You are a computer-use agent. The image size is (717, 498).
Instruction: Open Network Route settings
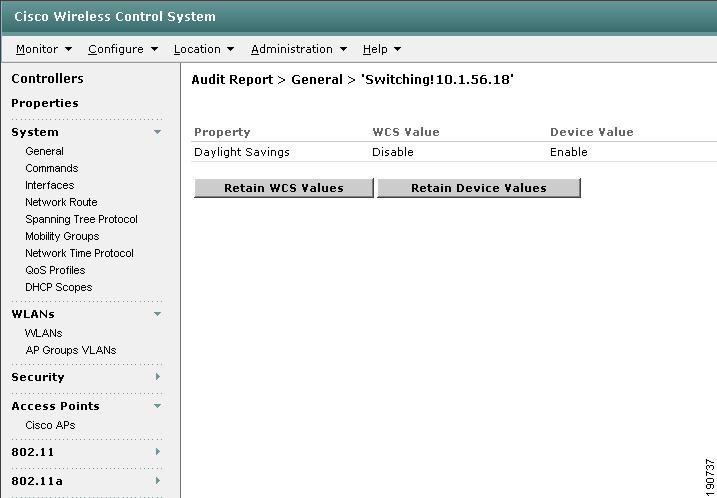click(x=61, y=202)
